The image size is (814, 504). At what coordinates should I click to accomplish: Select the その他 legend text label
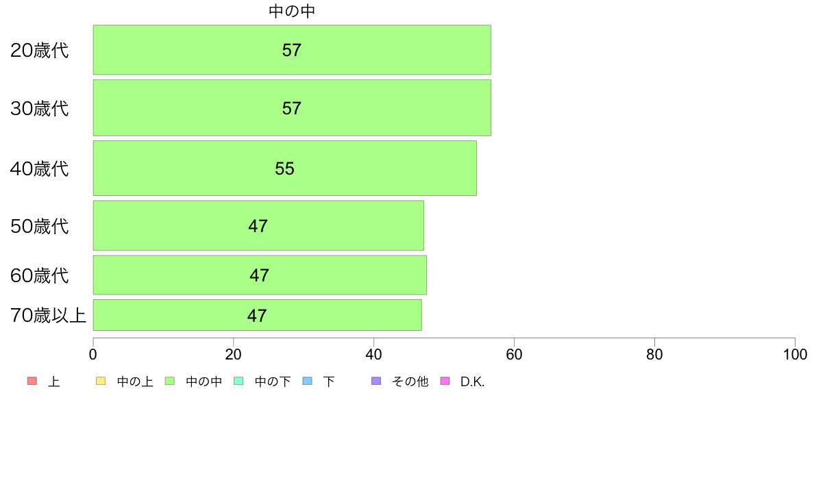point(410,382)
